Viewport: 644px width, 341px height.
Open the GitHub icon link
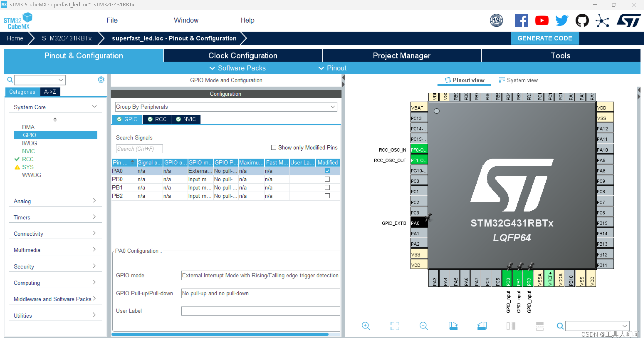click(582, 21)
